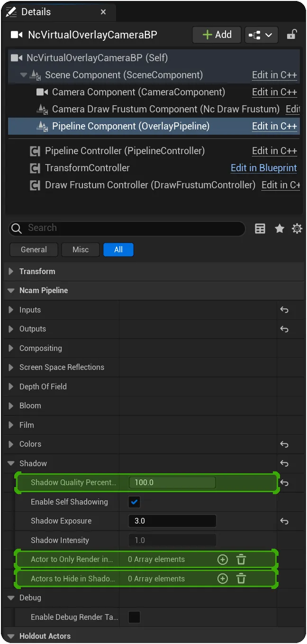Empty the Actor to Only Render array

click(241, 560)
